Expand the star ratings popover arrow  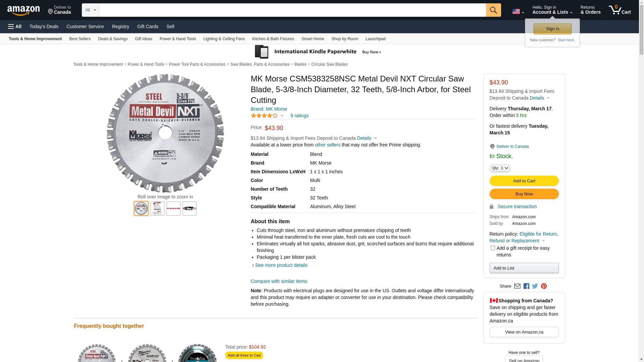coord(282,116)
